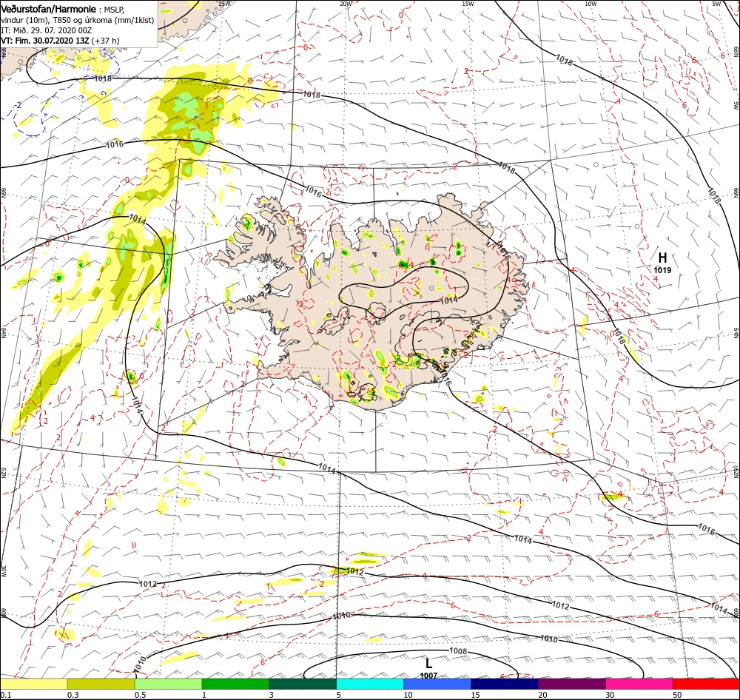Click the 0.3 legend value
Screen dimensions: 740x700
[x=73, y=695]
